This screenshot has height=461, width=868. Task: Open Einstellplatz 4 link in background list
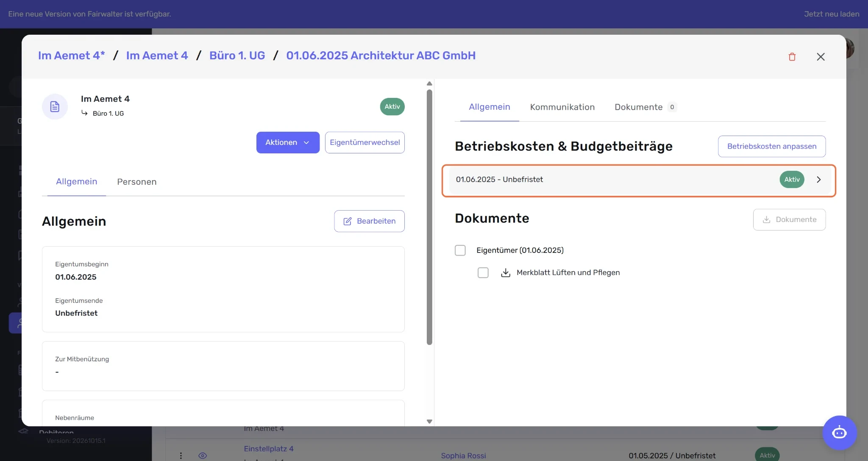point(268,449)
